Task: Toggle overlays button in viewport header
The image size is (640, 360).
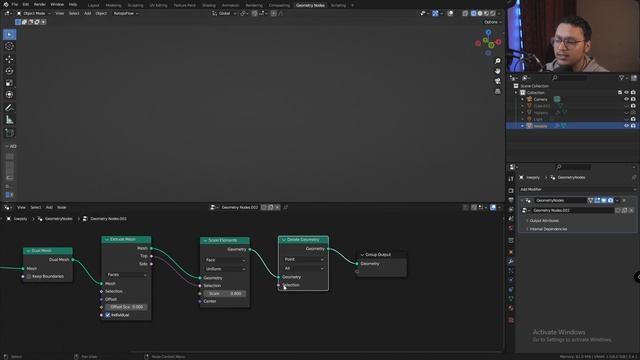Action: [450, 13]
